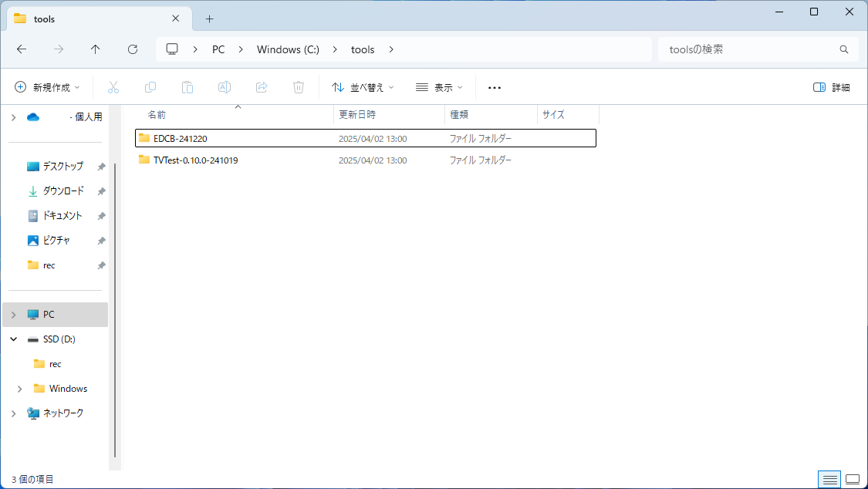Image resolution: width=868 pixels, height=489 pixels.
Task: Open a new tab with the plus button
Action: [x=209, y=19]
